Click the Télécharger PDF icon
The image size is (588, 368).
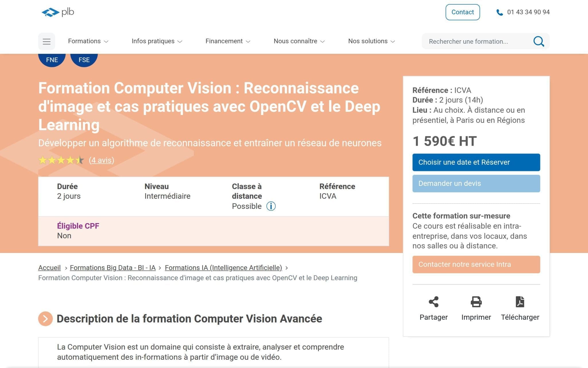[520, 302]
